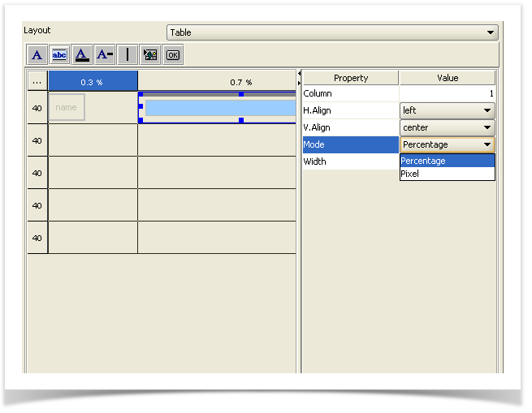
Task: Click the 'A-' label tool icon
Action: pos(105,55)
